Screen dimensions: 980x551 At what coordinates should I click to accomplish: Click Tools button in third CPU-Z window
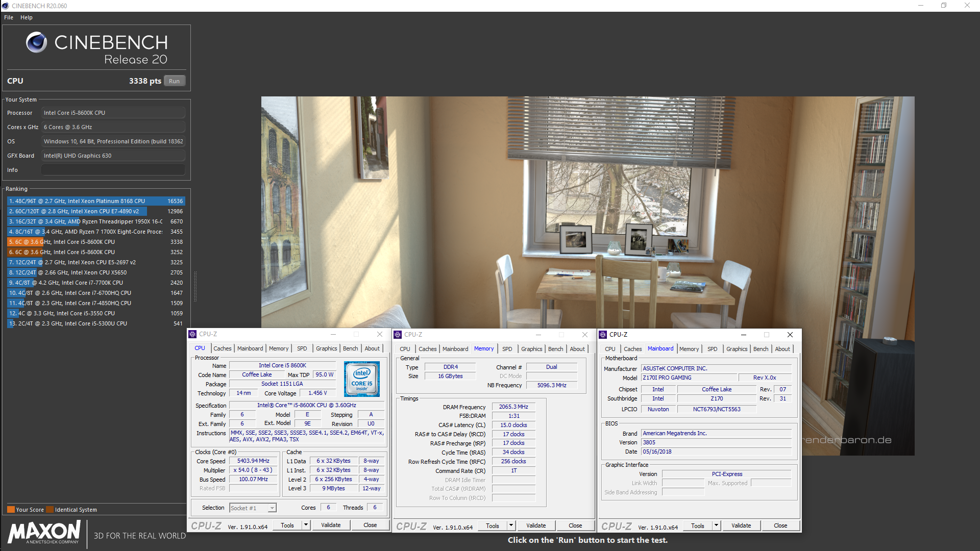(698, 525)
